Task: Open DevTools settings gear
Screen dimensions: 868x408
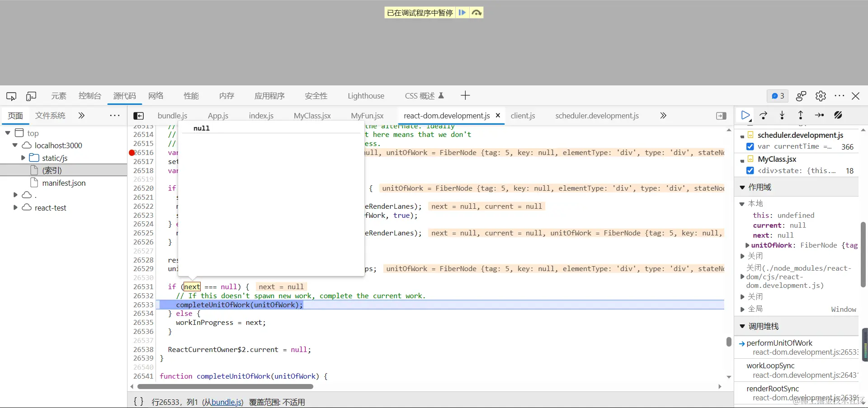Action: (821, 96)
